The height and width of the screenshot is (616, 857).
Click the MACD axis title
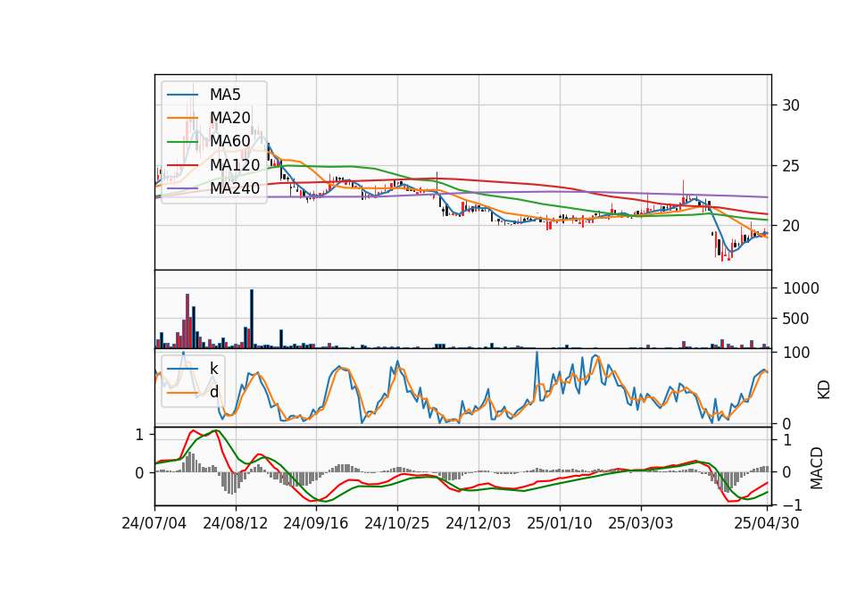(x=817, y=468)
